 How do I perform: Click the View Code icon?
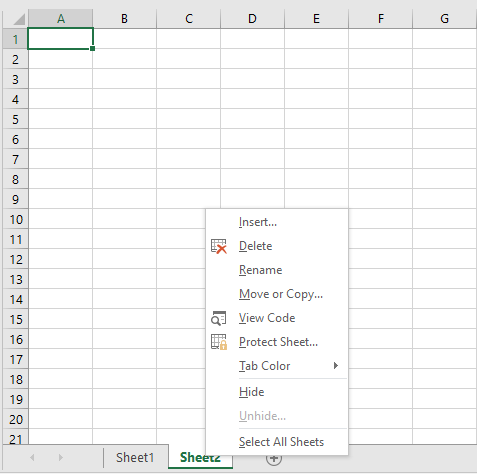pyautogui.click(x=219, y=318)
